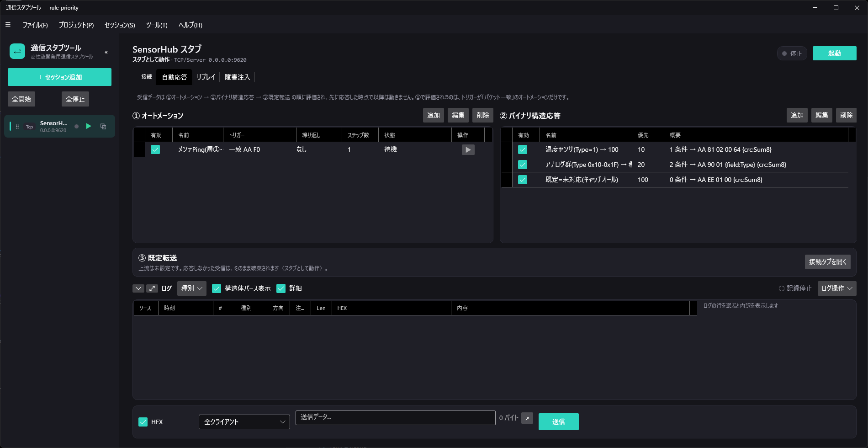
Task: Click 削除 in the バイナリ構造応答 section
Action: (847, 115)
